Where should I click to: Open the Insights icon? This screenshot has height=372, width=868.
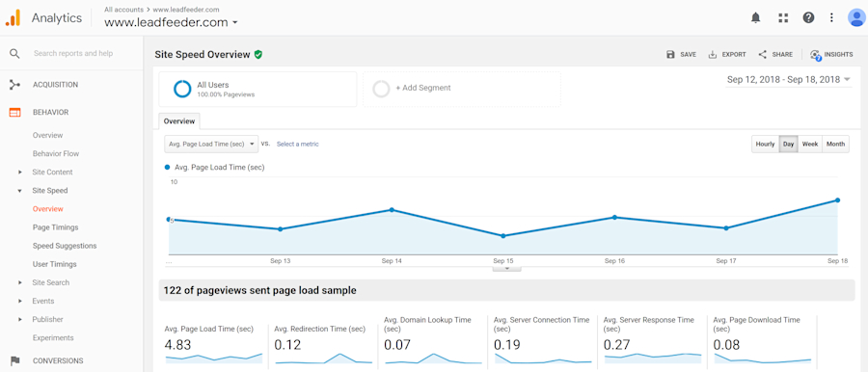[x=815, y=55]
